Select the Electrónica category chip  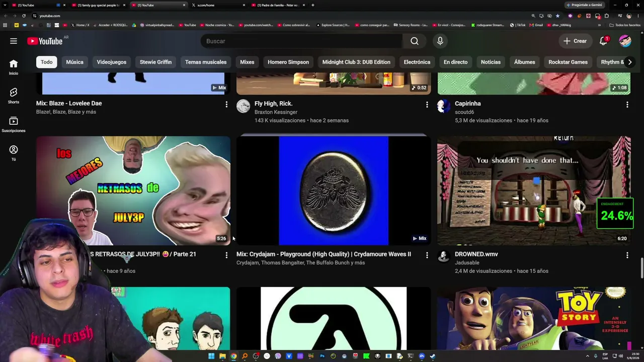(x=417, y=62)
